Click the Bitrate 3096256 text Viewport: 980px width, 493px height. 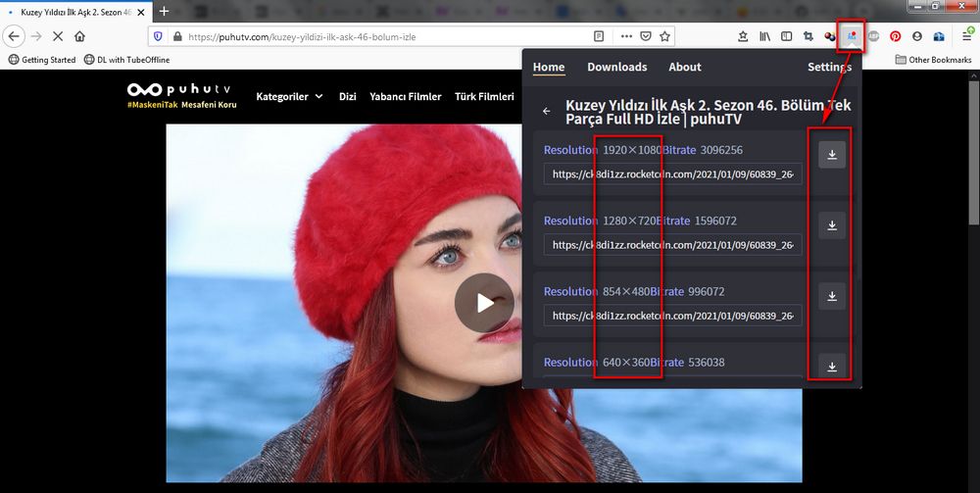coord(703,150)
